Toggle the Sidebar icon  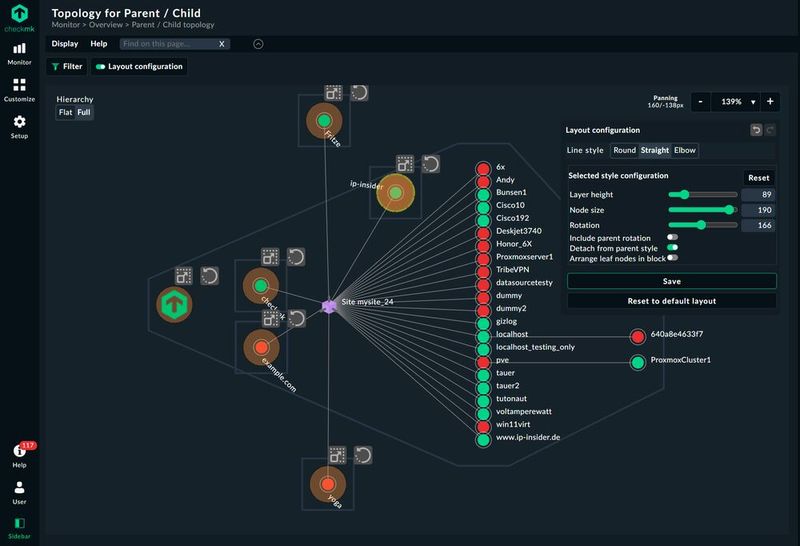point(19,528)
